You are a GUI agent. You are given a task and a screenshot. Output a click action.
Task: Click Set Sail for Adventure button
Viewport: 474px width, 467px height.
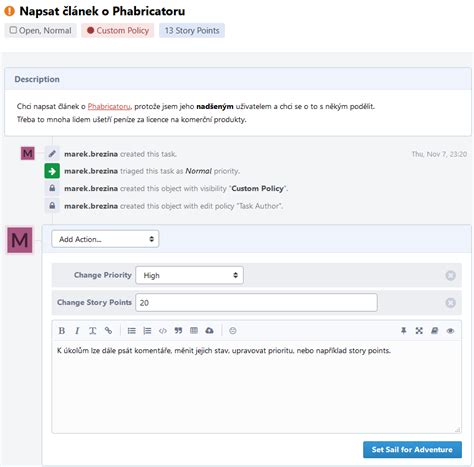click(412, 450)
